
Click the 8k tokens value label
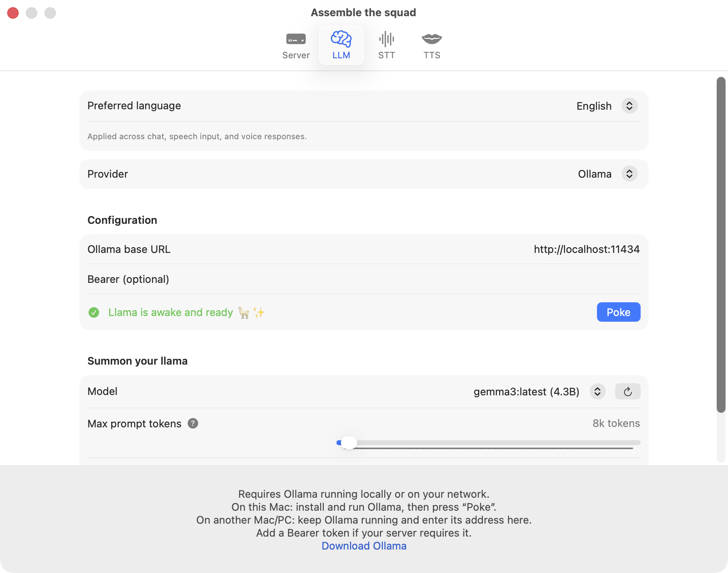616,423
